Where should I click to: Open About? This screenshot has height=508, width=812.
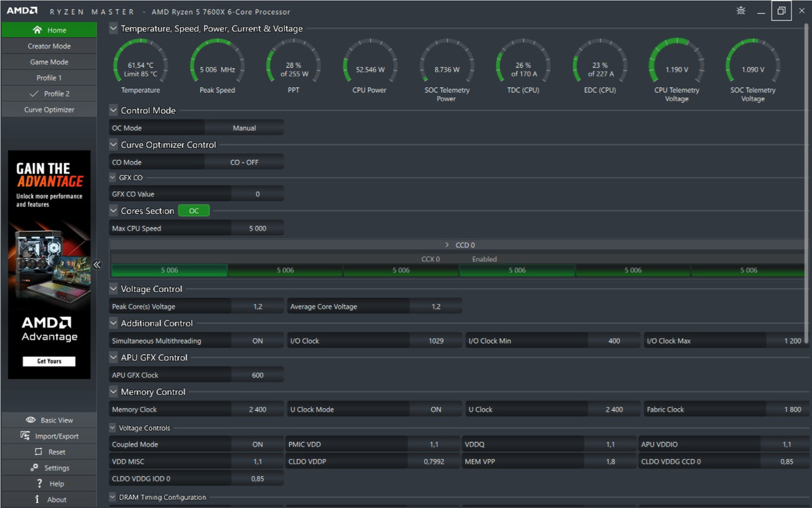pos(49,499)
